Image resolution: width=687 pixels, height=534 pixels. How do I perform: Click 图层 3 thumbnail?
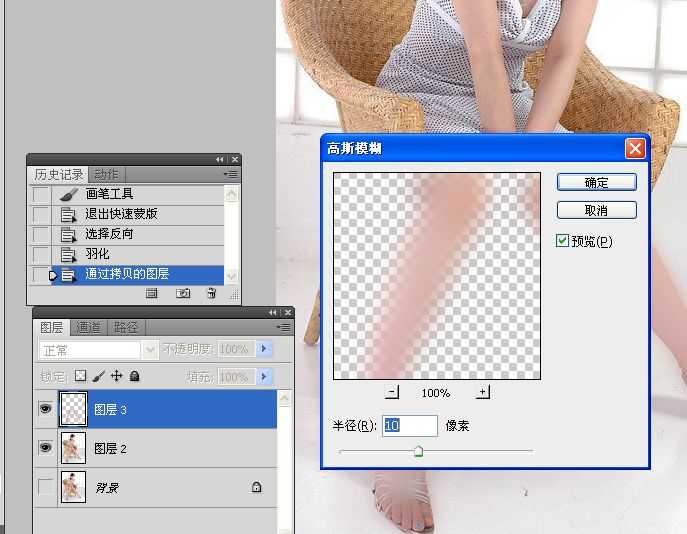coord(73,409)
